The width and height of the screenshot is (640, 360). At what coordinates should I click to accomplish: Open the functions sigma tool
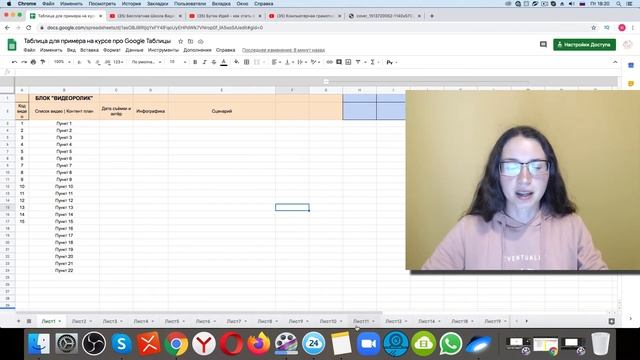click(x=372, y=62)
